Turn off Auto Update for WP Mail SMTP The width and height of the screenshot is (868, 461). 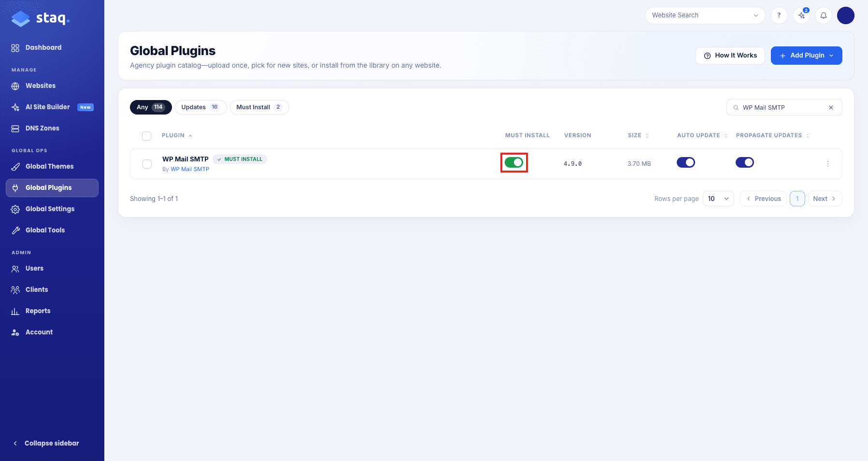point(686,162)
